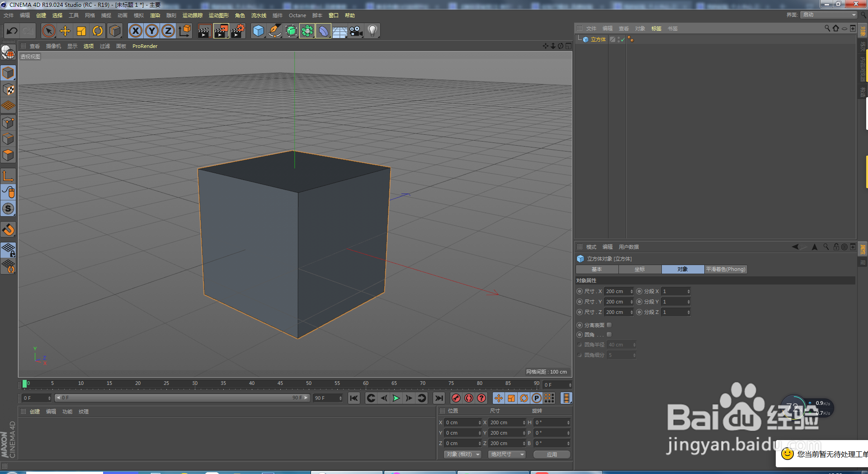Switch to Edges mode
This screenshot has width=868, height=474.
tap(9, 139)
